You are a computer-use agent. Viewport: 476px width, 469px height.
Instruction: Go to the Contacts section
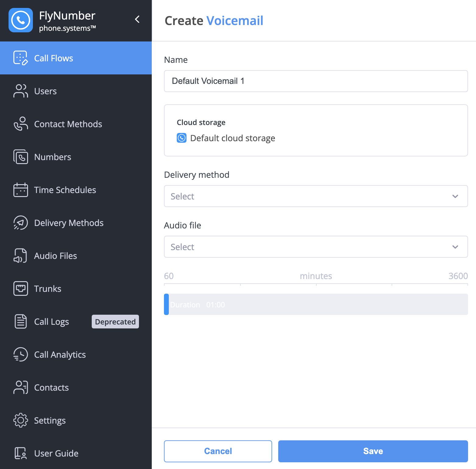[52, 388]
